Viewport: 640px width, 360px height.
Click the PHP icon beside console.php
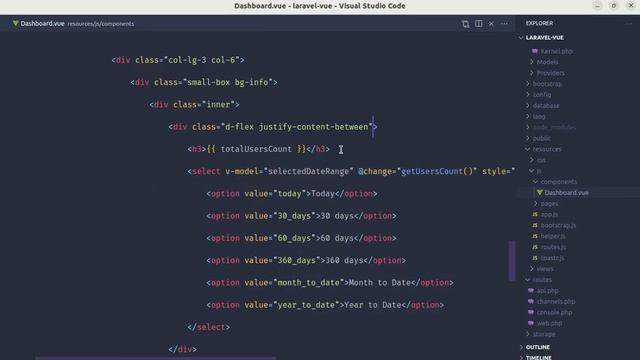531,312
